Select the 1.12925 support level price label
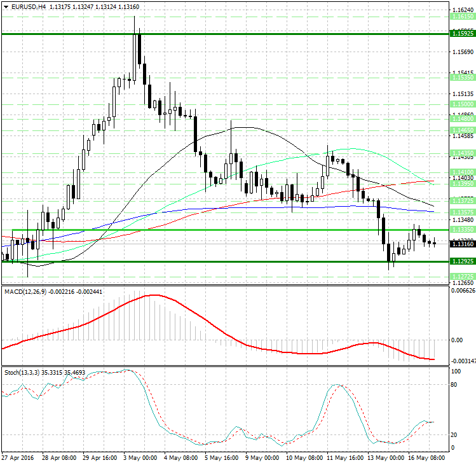 point(463,261)
